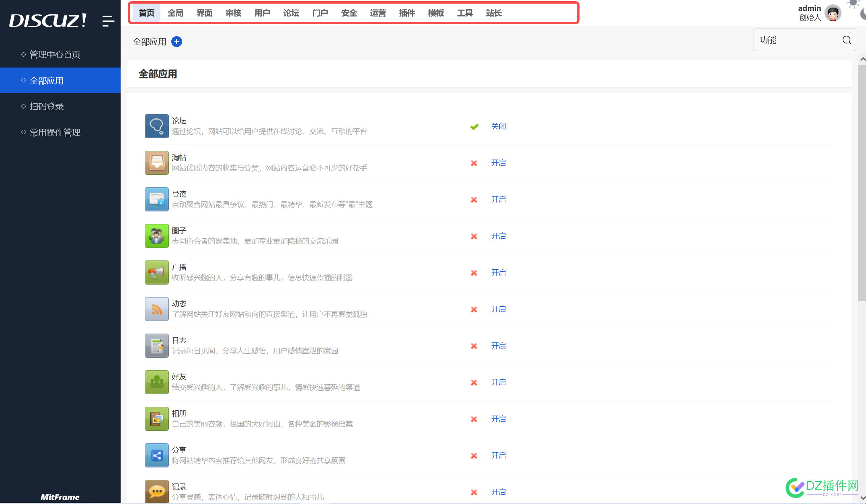Click the red X status for 广播

tap(474, 273)
